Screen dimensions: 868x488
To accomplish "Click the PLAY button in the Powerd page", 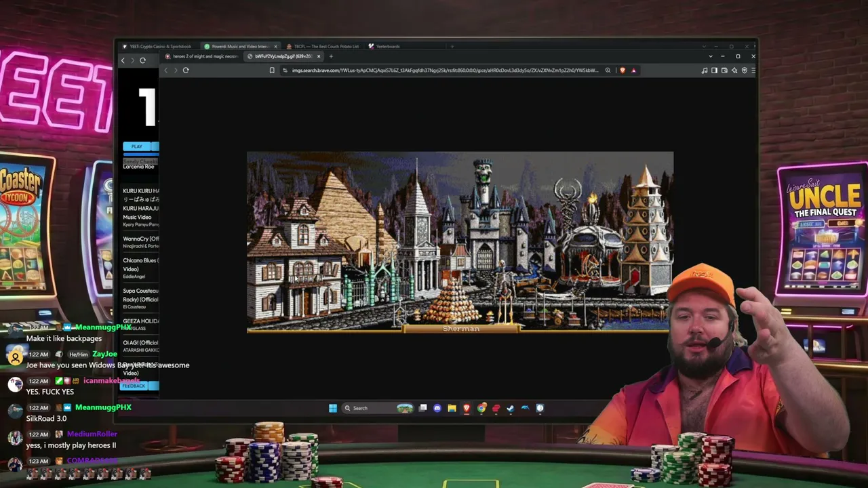I will (x=137, y=146).
